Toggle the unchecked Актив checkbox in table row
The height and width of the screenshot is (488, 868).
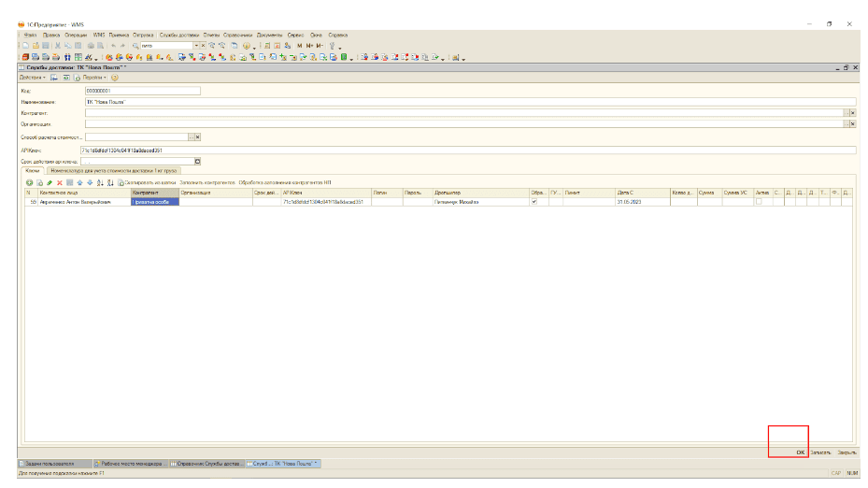[x=759, y=202]
